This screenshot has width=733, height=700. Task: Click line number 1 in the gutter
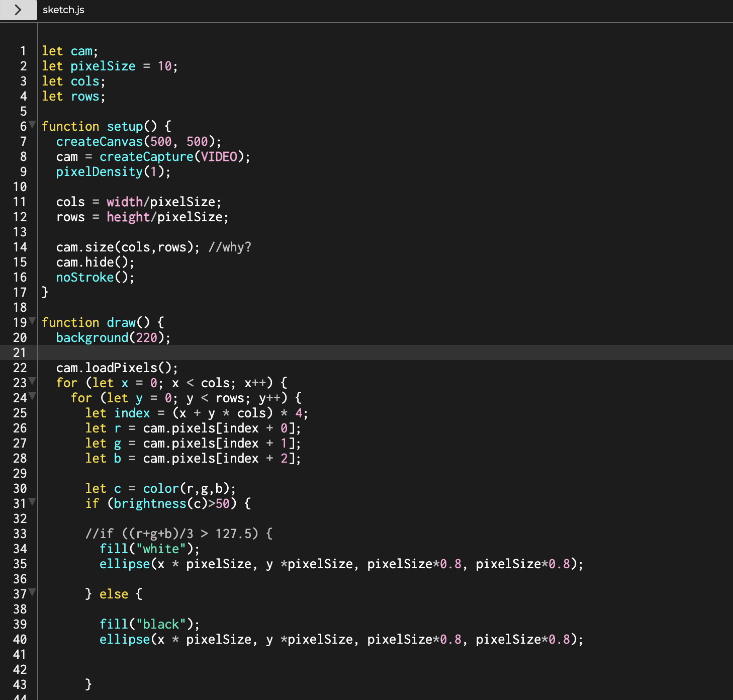(23, 51)
